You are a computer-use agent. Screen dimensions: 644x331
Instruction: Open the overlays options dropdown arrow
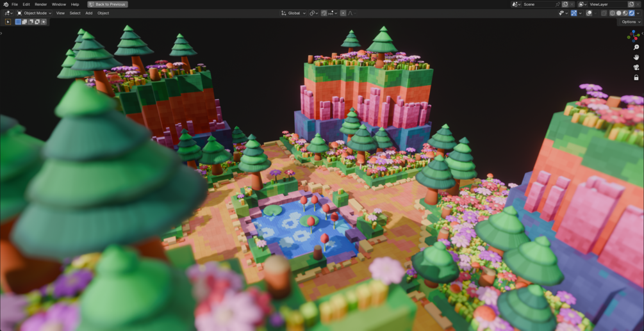[595, 13]
